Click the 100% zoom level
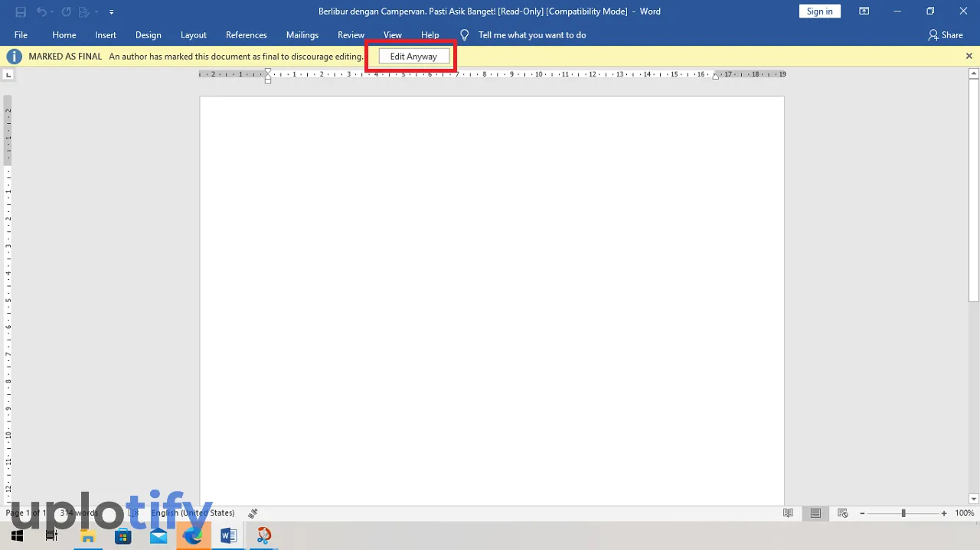Image resolution: width=980 pixels, height=550 pixels. pos(965,513)
